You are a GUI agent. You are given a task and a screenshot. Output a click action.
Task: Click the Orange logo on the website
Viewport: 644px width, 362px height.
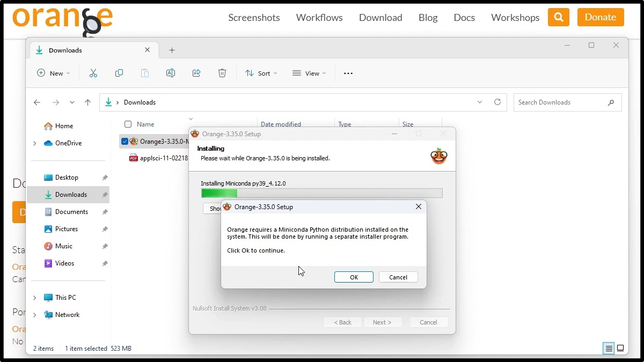point(62,20)
